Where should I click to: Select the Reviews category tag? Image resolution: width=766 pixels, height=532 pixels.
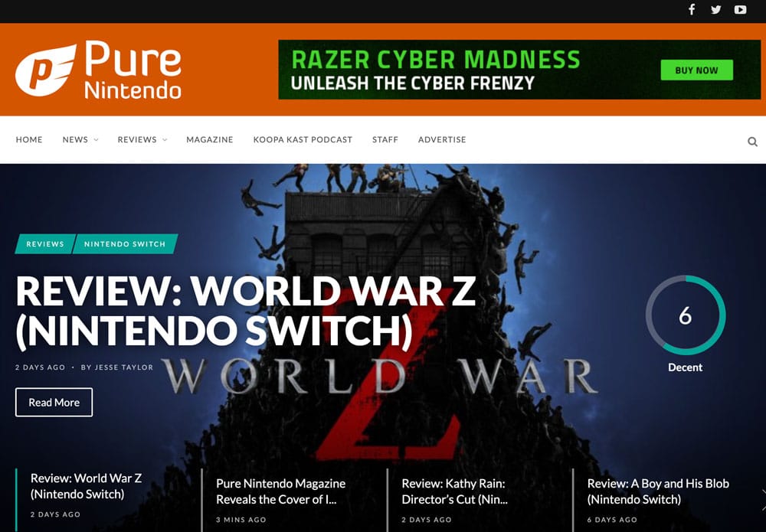click(x=45, y=244)
